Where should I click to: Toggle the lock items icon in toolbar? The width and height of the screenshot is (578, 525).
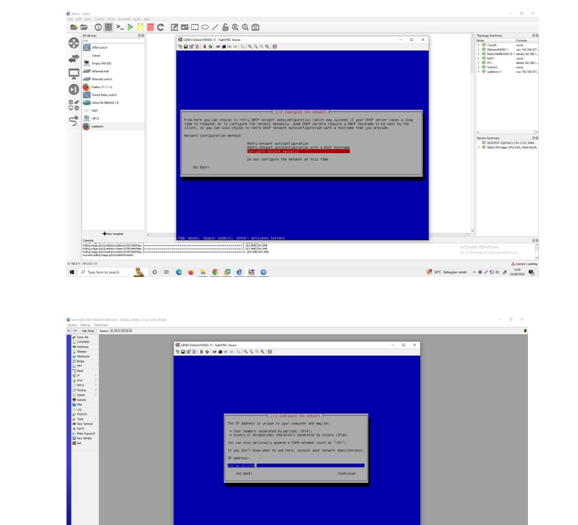pyautogui.click(x=225, y=27)
